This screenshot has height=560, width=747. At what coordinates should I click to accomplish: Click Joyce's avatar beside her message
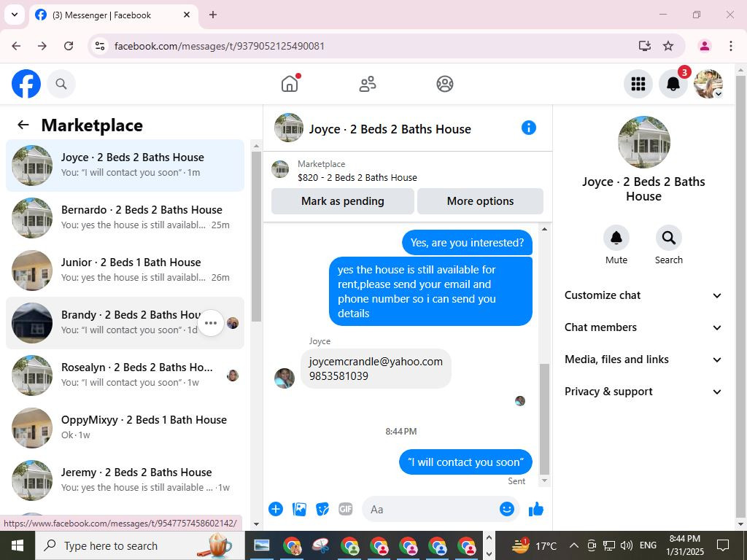[x=285, y=378]
